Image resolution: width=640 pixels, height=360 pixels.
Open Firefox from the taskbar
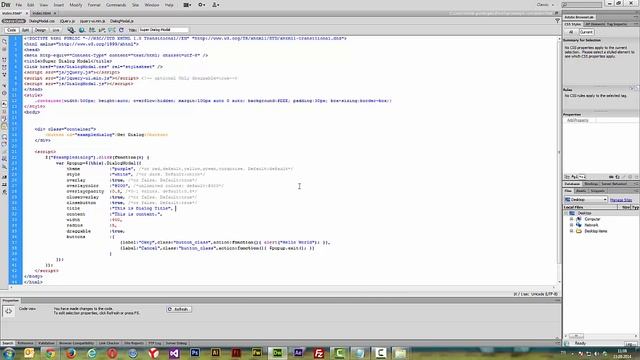click(x=71, y=353)
